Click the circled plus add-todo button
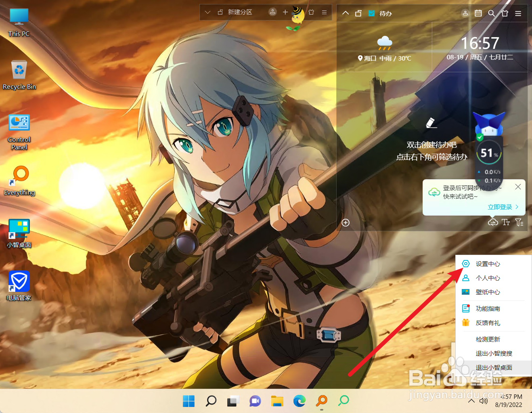Screen dimensions: 532x413 346,222
